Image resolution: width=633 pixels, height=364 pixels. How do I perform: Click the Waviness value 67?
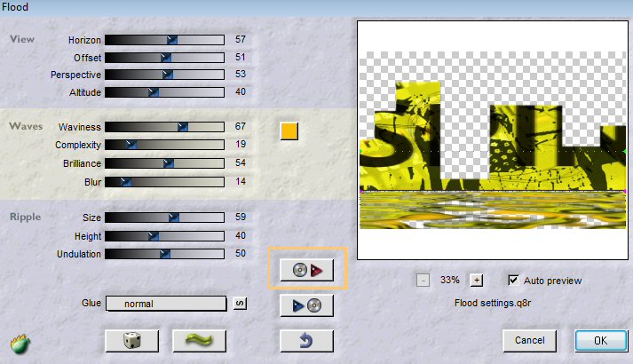pos(241,126)
